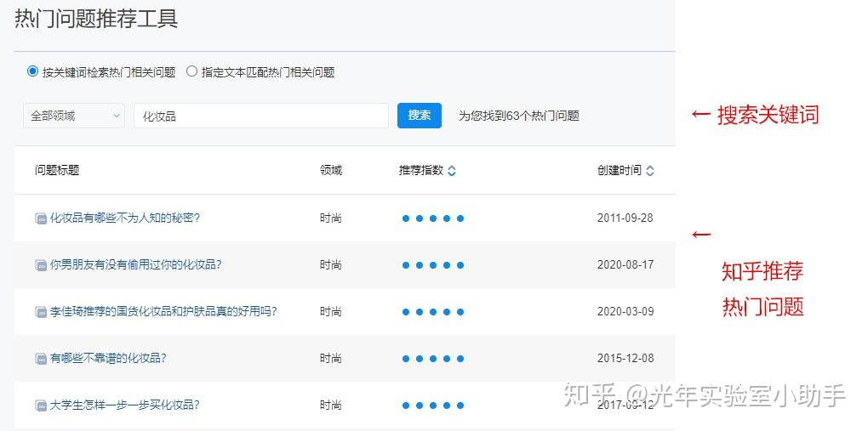Open question 大学生怎样一步一步买化妆品?

point(124,405)
